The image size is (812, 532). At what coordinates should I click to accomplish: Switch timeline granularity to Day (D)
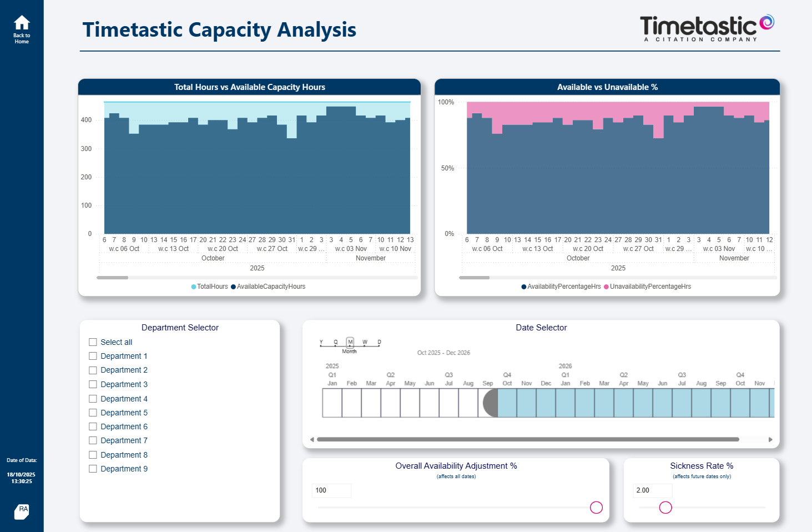point(379,342)
